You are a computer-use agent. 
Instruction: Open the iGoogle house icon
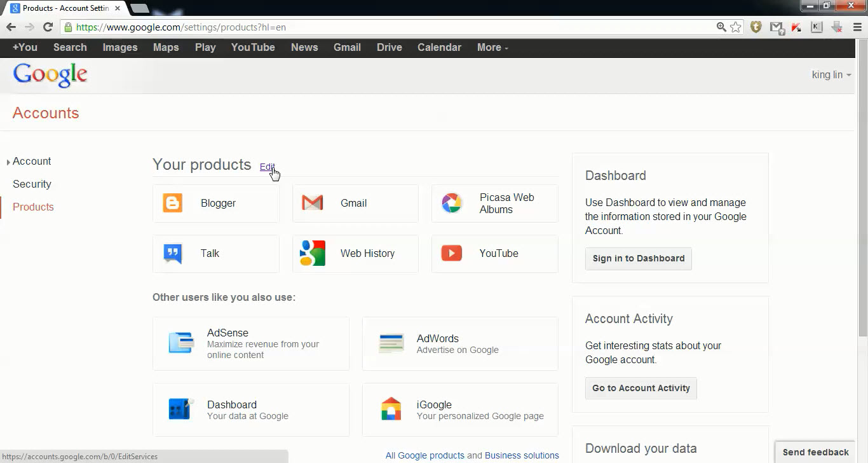pyautogui.click(x=391, y=410)
